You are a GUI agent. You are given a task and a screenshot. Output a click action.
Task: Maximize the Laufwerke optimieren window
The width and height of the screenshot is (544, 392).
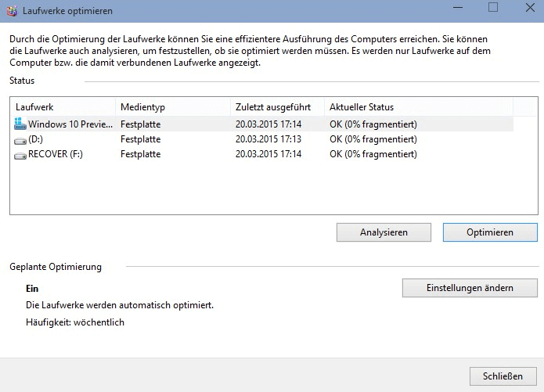[x=493, y=8]
